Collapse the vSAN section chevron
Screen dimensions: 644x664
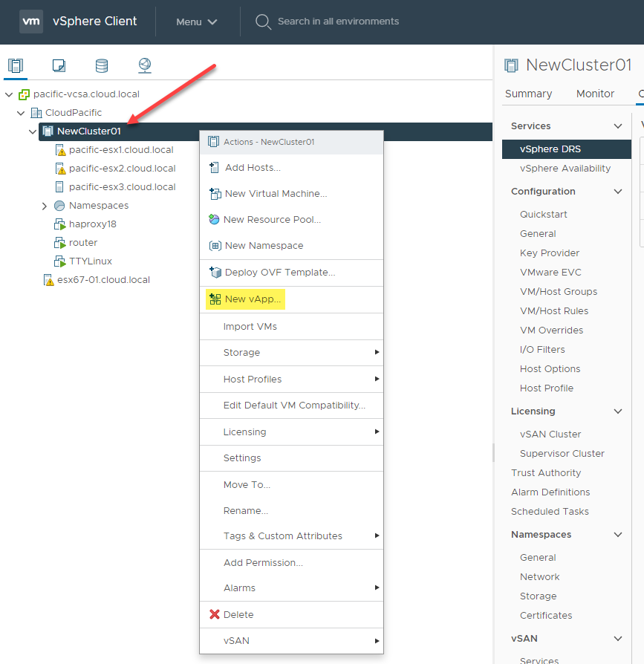[618, 639]
